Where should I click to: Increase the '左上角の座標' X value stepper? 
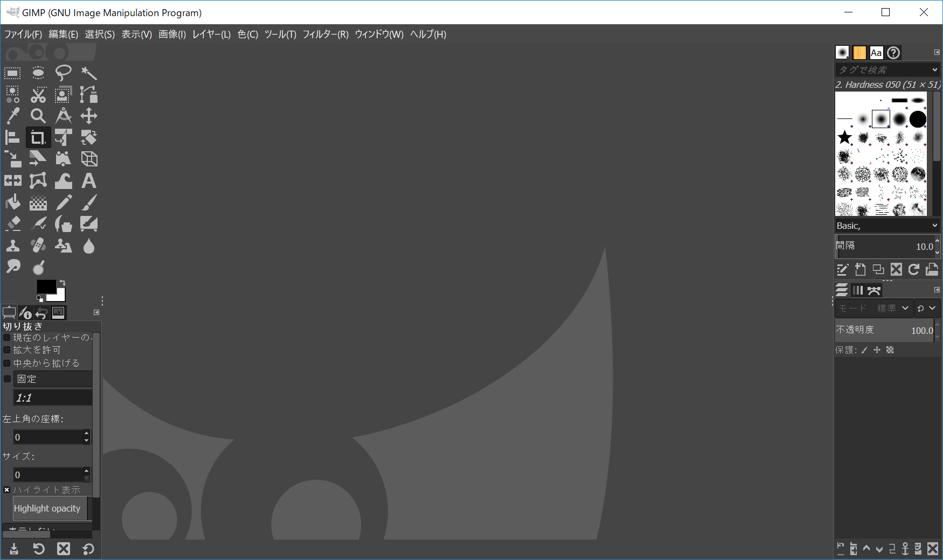coord(86,433)
